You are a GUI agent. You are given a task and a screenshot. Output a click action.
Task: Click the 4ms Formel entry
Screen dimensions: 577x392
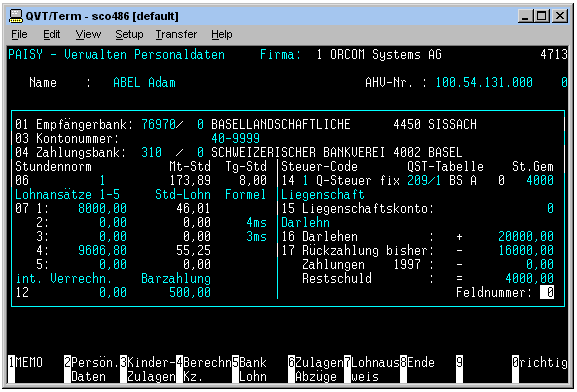click(x=256, y=222)
